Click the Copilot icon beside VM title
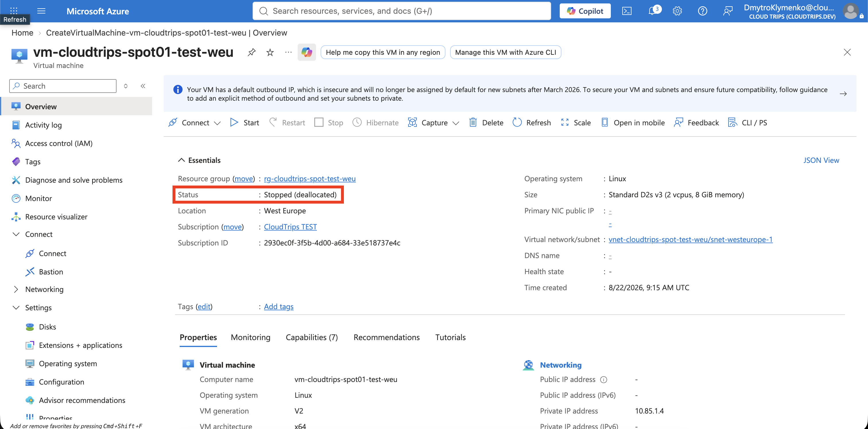Image resolution: width=868 pixels, height=429 pixels. coord(307,52)
